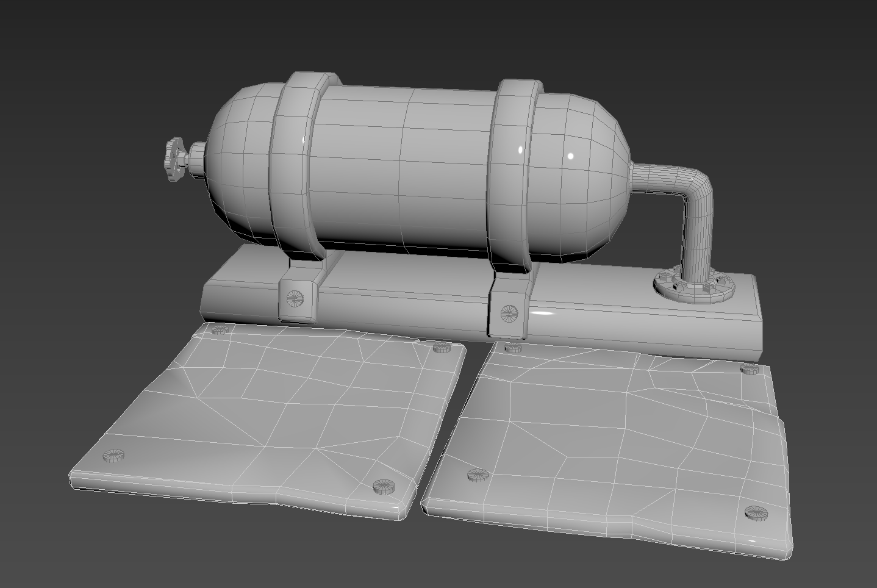Image resolution: width=877 pixels, height=588 pixels.
Task: Pick the left plate's near-left corner screw
Action: [x=113, y=455]
